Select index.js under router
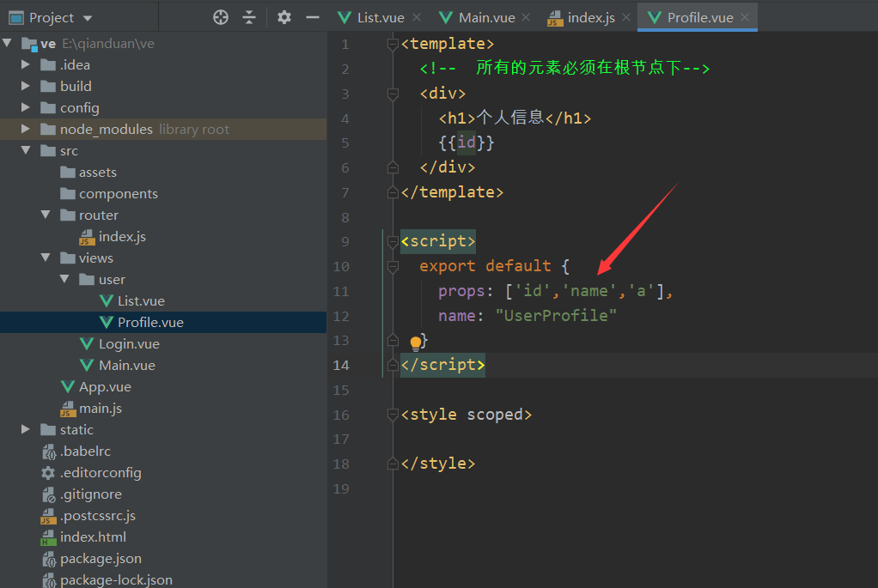878x588 pixels. [x=122, y=237]
